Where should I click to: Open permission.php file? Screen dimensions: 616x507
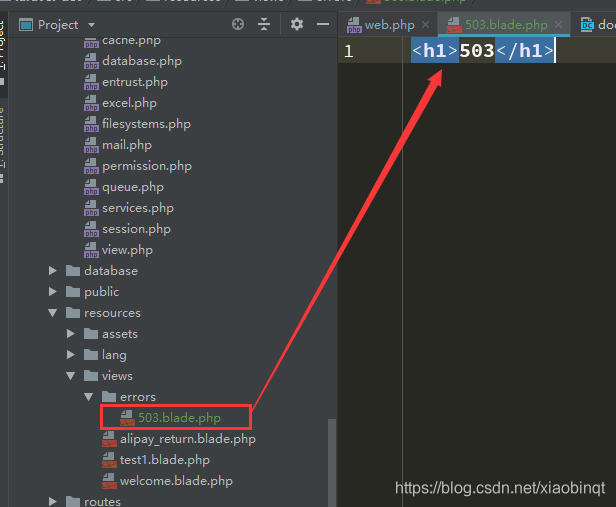coord(147,166)
